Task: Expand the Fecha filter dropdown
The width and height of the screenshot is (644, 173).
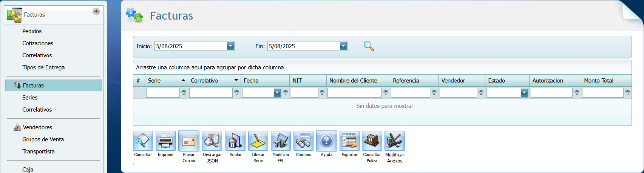Action: click(277, 93)
